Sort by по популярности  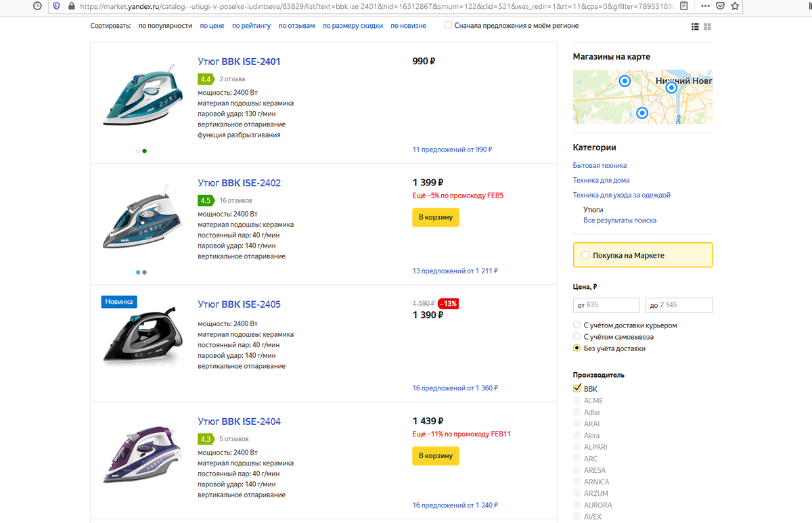(x=165, y=26)
